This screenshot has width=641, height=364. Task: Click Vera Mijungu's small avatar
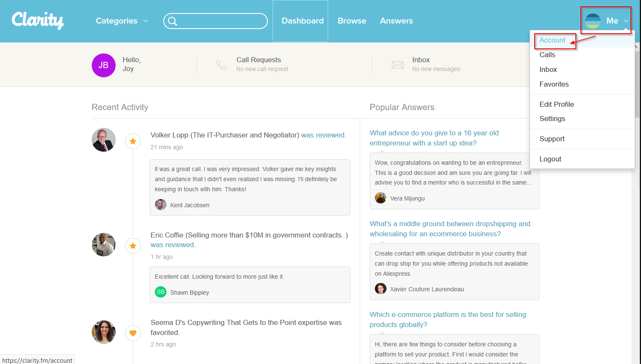381,198
